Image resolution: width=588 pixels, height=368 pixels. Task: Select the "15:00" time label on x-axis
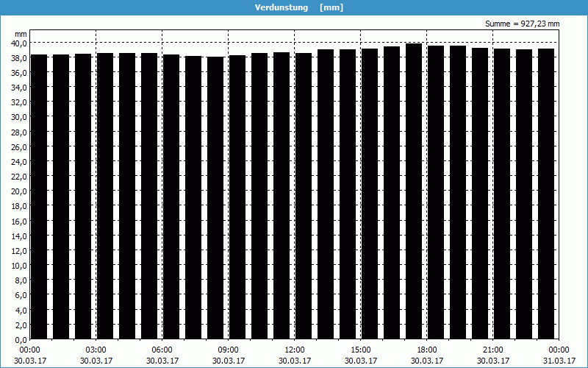(361, 350)
